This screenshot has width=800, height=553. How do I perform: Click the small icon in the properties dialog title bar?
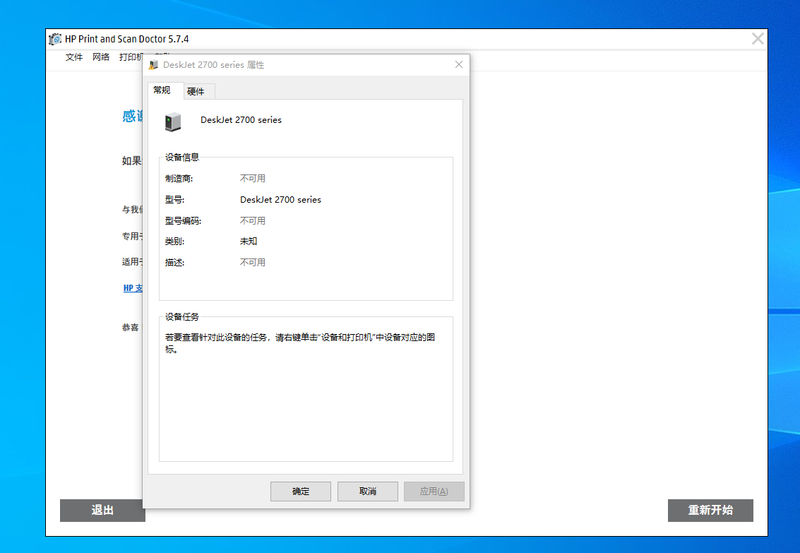153,65
